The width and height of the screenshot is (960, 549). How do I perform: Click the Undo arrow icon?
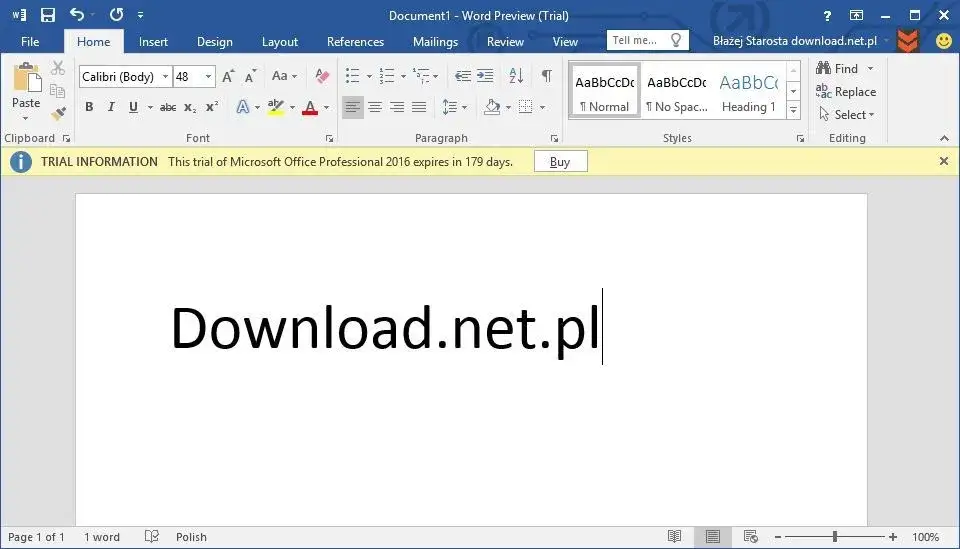click(x=77, y=15)
